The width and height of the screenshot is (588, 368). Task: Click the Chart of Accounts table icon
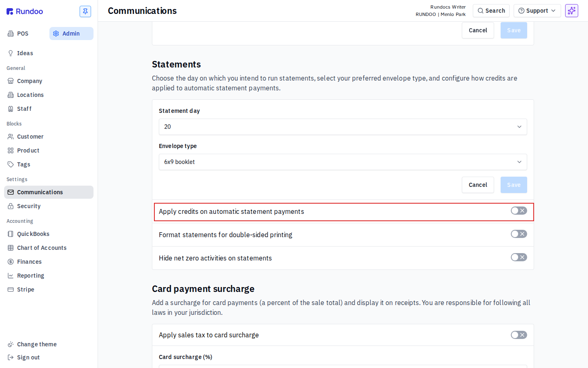pos(11,248)
